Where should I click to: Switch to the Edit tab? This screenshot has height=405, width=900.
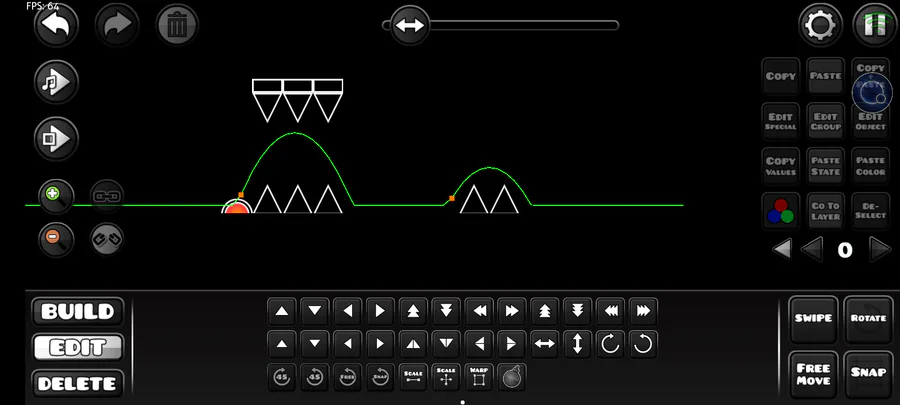(x=77, y=348)
